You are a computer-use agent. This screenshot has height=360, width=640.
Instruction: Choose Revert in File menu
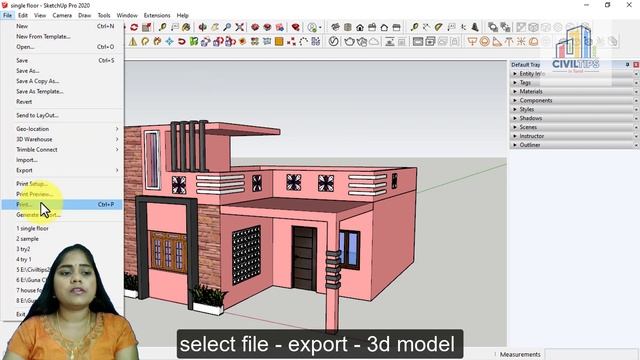(x=62, y=102)
